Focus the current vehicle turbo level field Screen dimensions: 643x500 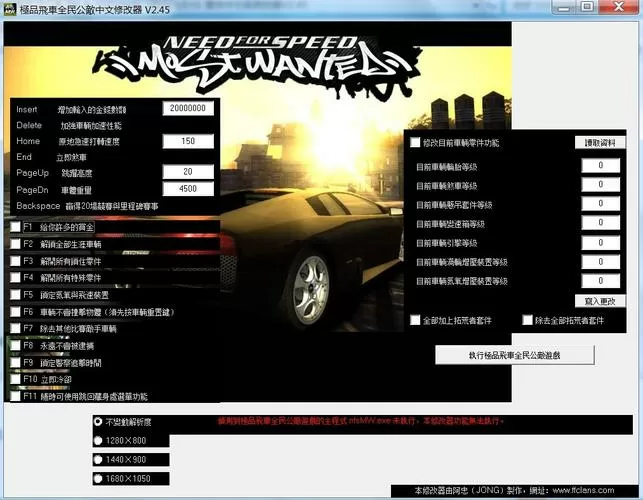(x=600, y=262)
